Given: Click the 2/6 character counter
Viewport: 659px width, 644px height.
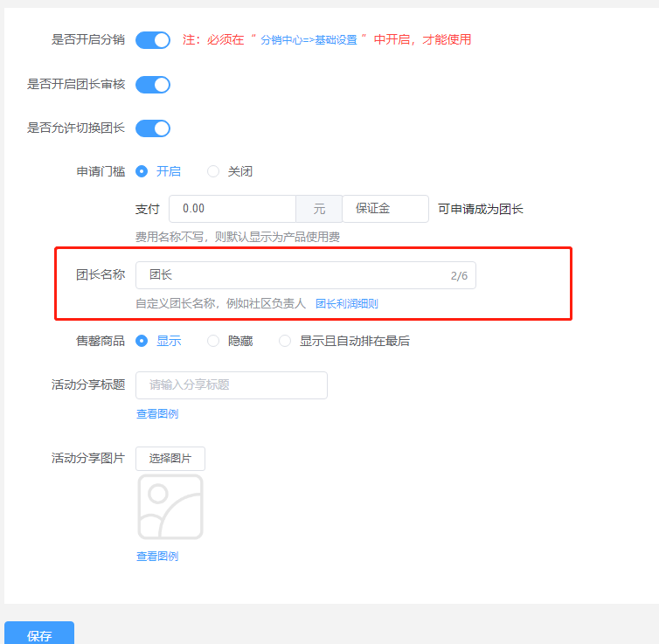Looking at the screenshot, I should (459, 276).
